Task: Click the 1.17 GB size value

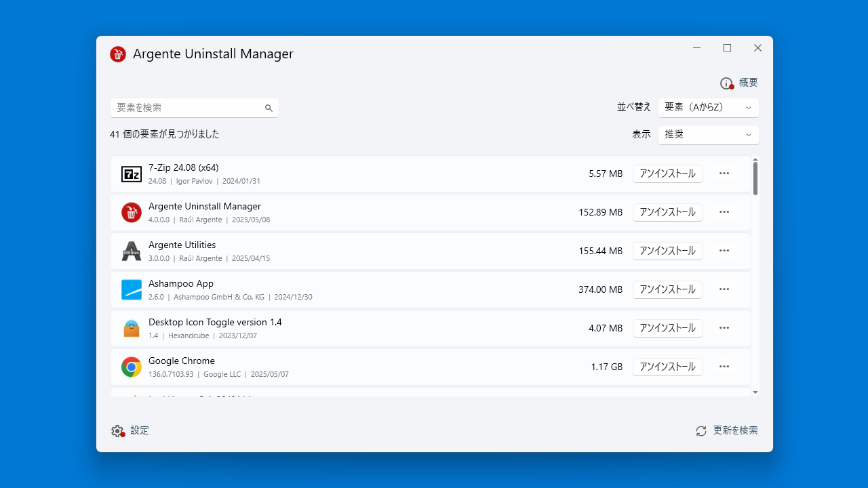Action: tap(606, 367)
